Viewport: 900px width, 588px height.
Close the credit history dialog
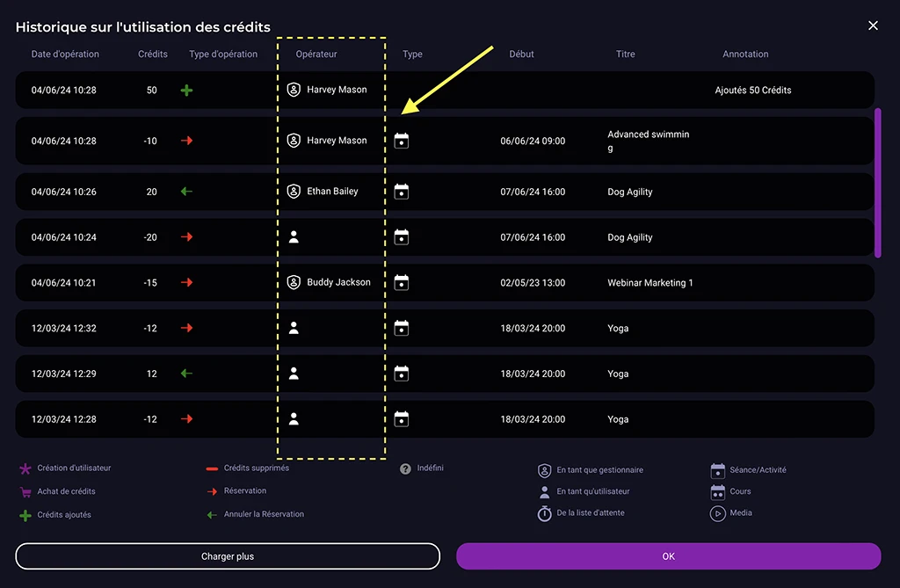click(873, 26)
